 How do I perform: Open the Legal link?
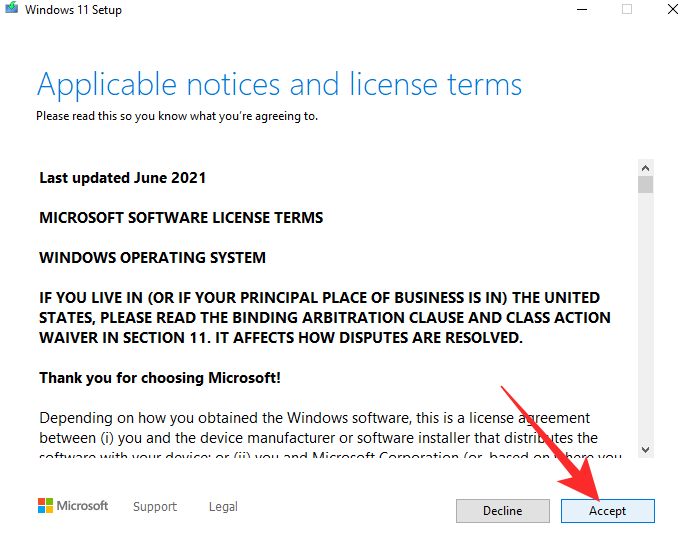tap(223, 507)
